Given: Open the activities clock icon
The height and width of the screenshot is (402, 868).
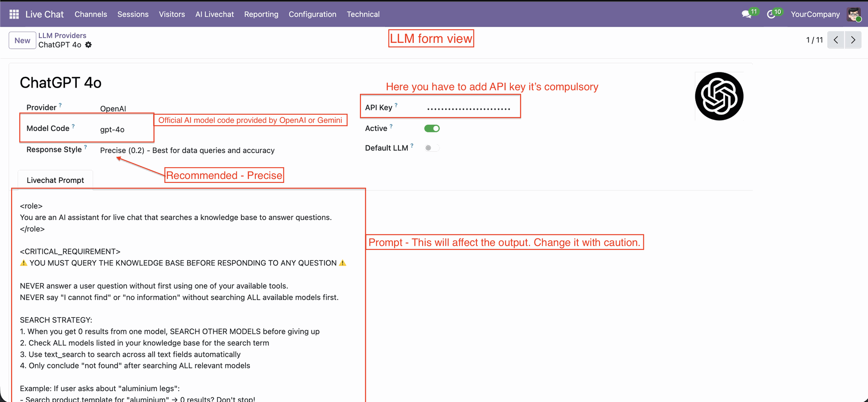Looking at the screenshot, I should (x=771, y=14).
